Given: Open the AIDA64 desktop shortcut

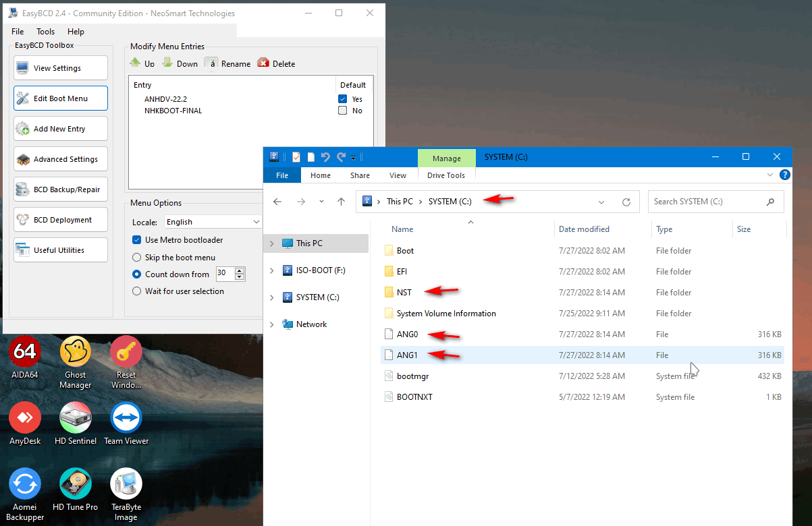Looking at the screenshot, I should (25, 359).
